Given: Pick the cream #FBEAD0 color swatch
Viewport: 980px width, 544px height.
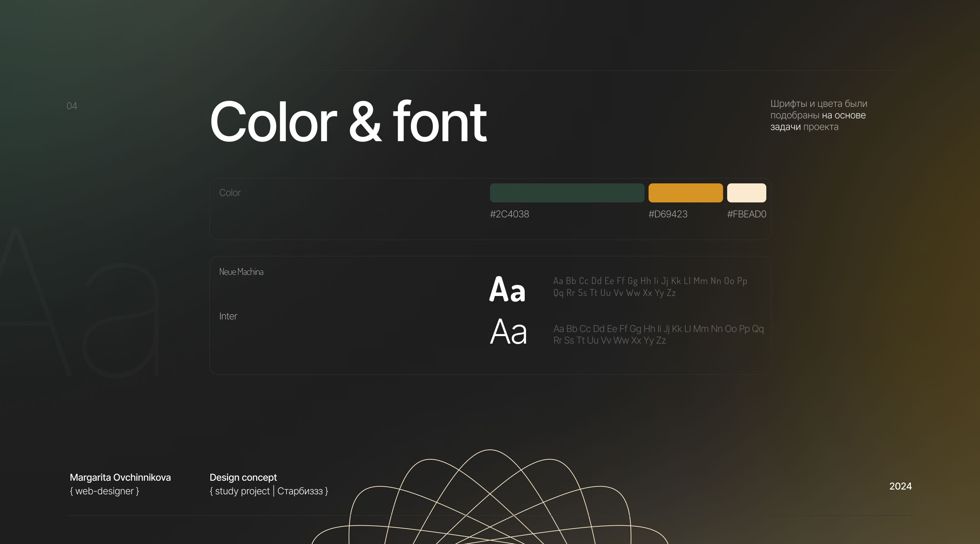Looking at the screenshot, I should click(x=747, y=193).
